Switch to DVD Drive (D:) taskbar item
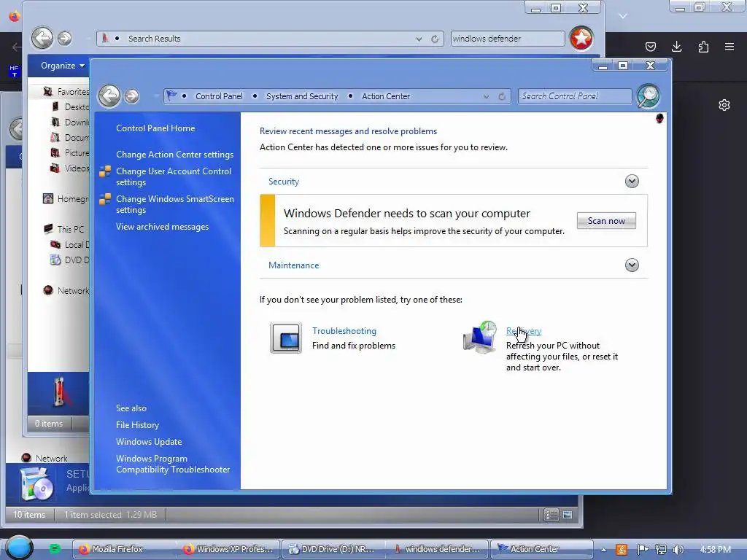Screen dimensions: 747x560 tap(333, 549)
